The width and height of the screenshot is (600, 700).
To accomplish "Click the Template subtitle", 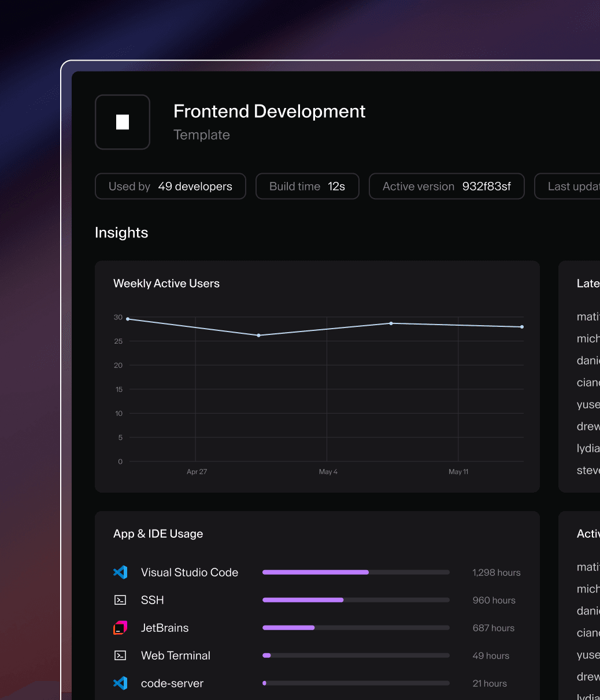I will pos(202,135).
